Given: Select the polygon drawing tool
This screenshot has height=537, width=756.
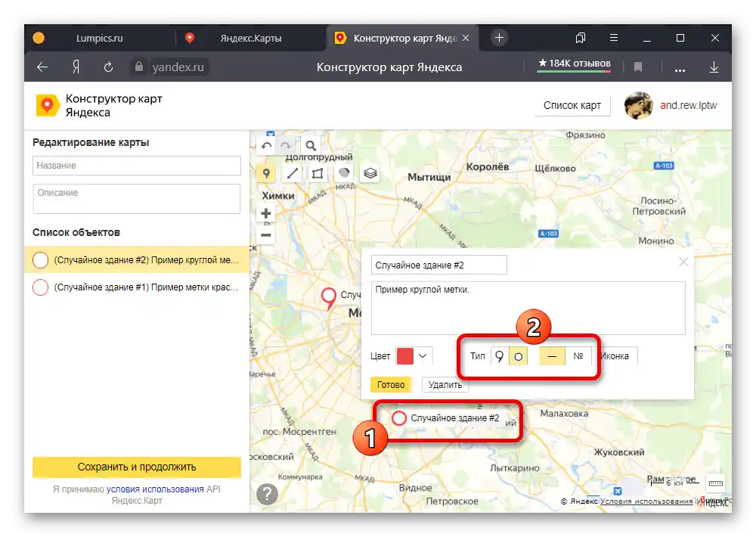Looking at the screenshot, I should 318,172.
